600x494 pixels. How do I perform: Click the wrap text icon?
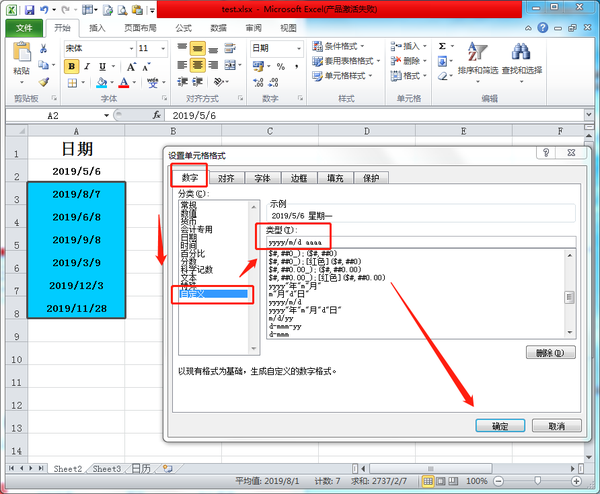point(230,48)
